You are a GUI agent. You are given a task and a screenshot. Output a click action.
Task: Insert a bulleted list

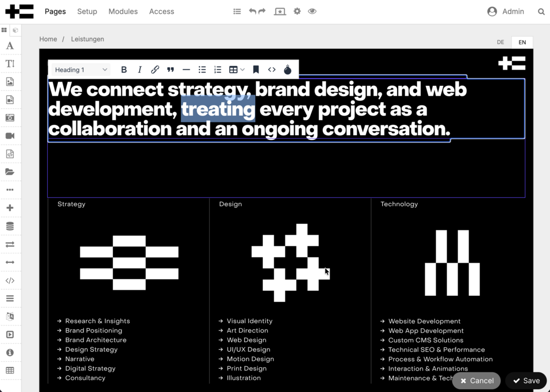[x=202, y=70]
